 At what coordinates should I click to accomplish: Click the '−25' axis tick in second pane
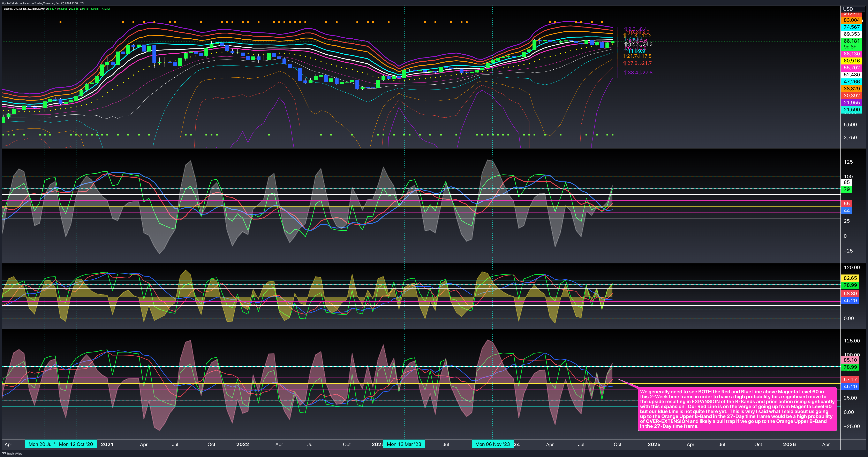848,251
